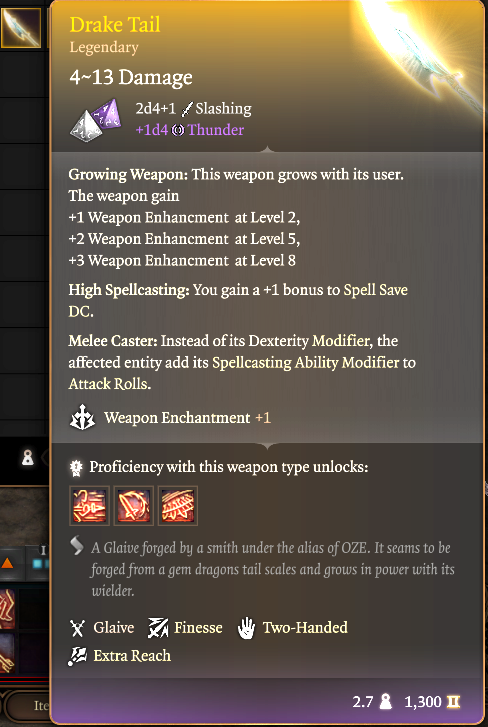Click the first weapon proficiency skill icon
The width and height of the screenshot is (488, 727).
click(x=89, y=505)
